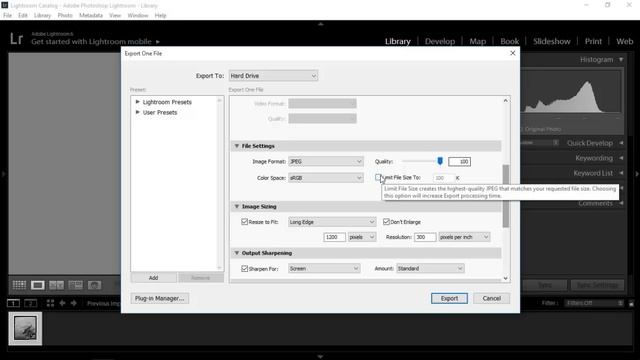
Task: Go back with filmstrip left arrow
Action: 62,303
